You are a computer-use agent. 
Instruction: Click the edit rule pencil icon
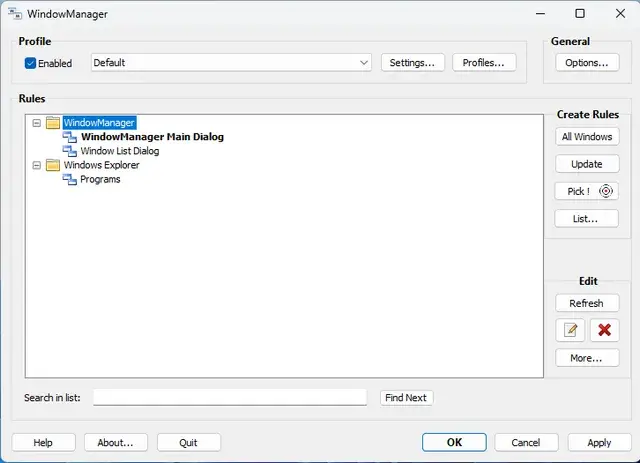click(x=571, y=330)
